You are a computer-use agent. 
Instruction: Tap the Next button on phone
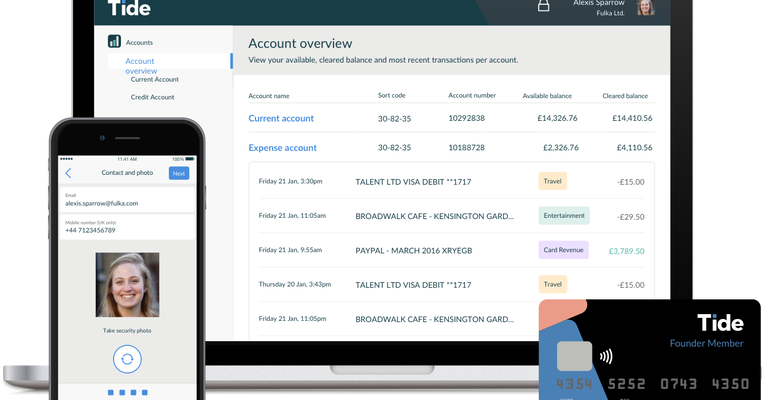pos(179,173)
